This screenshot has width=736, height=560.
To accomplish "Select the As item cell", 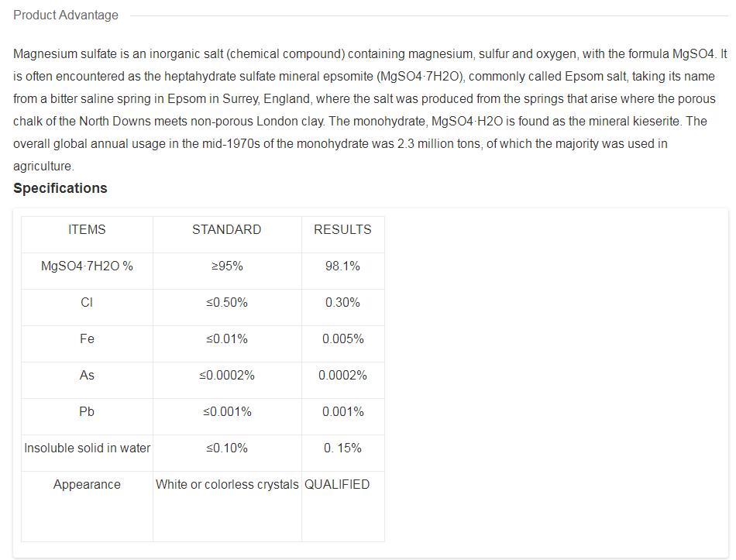I will click(x=87, y=375).
